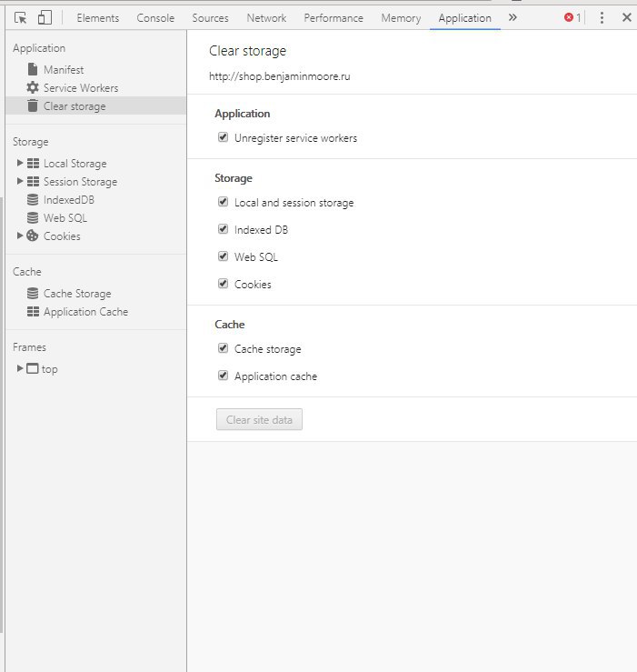The width and height of the screenshot is (637, 672).
Task: Uncheck Local and session storage
Action: tap(224, 202)
